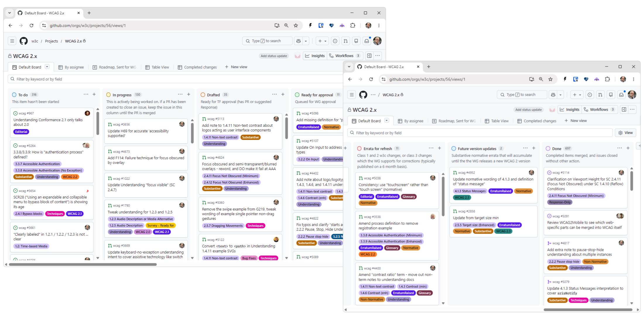Expand the breadcrumb ellipsis in front window

(x=373, y=95)
